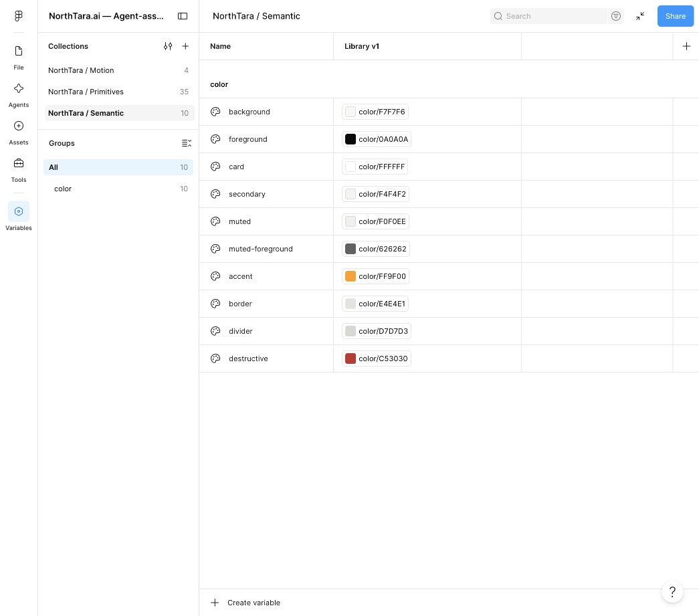Click the destructive red color swatch
This screenshot has height=616, width=699.
tap(351, 358)
